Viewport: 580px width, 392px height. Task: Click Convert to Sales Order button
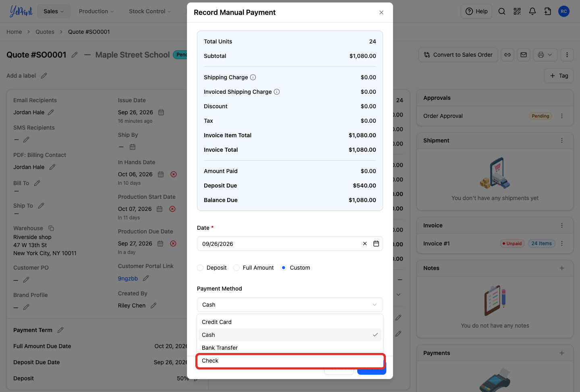tap(458, 55)
